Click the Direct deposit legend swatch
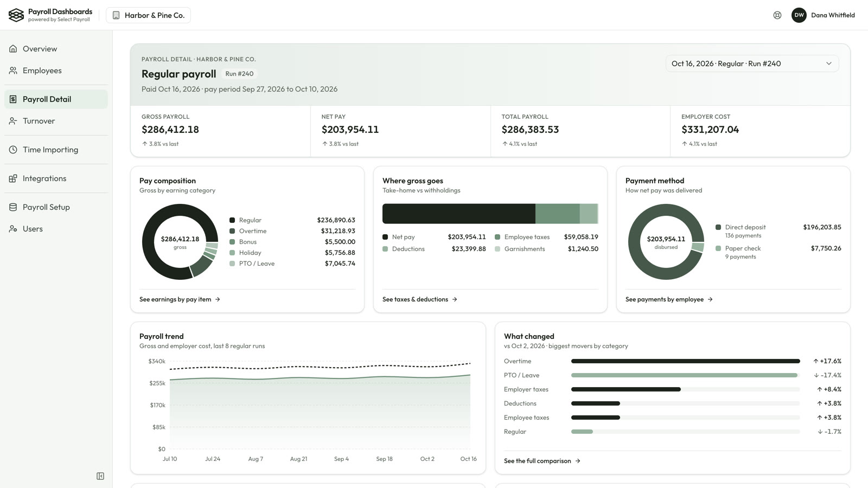 [718, 227]
